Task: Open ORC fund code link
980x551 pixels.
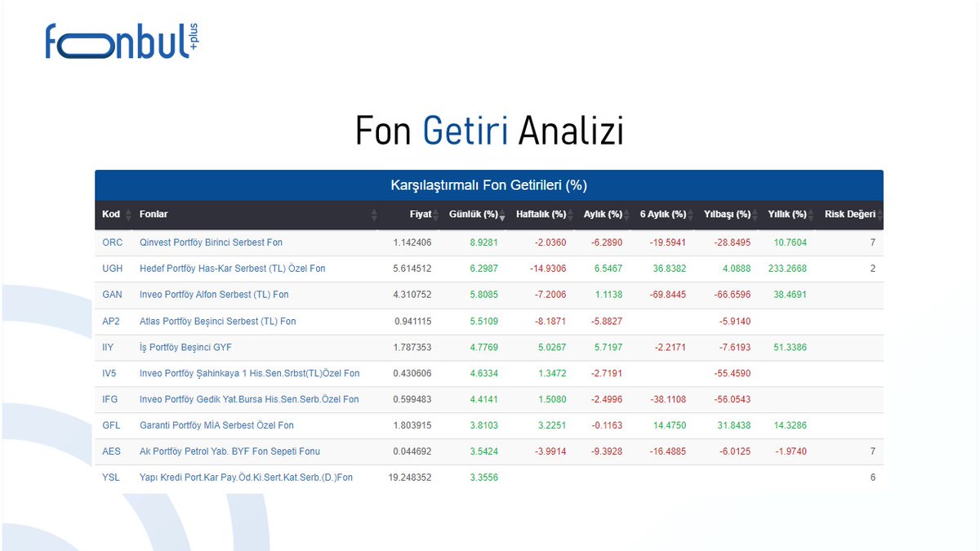Action: (113, 242)
